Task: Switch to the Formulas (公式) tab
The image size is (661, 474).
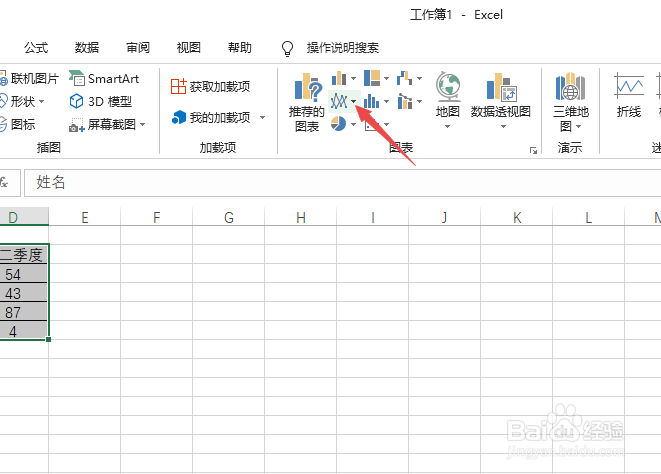Action: tap(36, 48)
